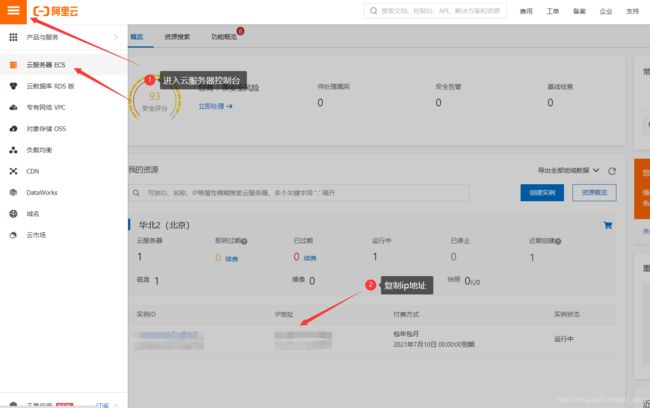The height and width of the screenshot is (408, 650).
Task: Expand the 导出全部地域数据 dropdown
Action: click(x=568, y=170)
